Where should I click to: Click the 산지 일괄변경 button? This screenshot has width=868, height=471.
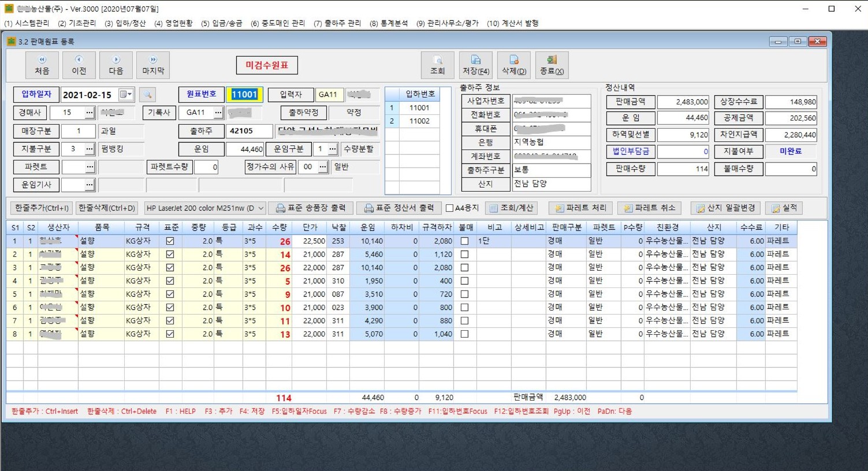click(x=726, y=208)
